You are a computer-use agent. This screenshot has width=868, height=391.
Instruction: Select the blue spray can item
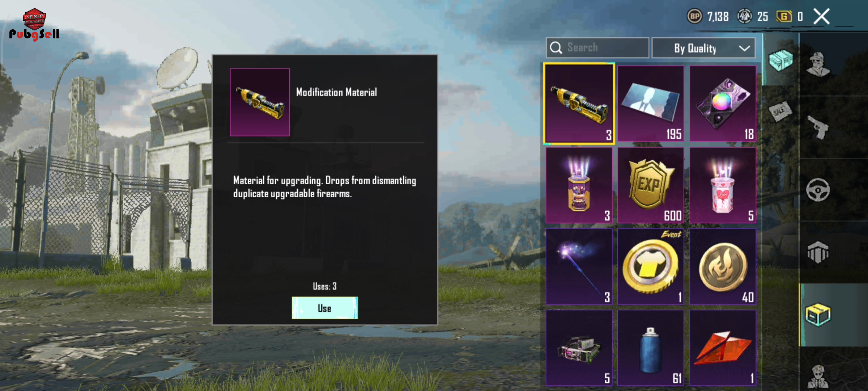[x=651, y=348]
